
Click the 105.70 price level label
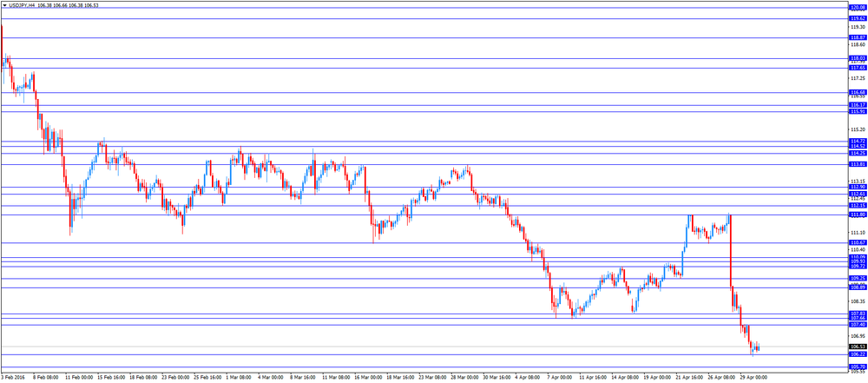[x=858, y=366]
